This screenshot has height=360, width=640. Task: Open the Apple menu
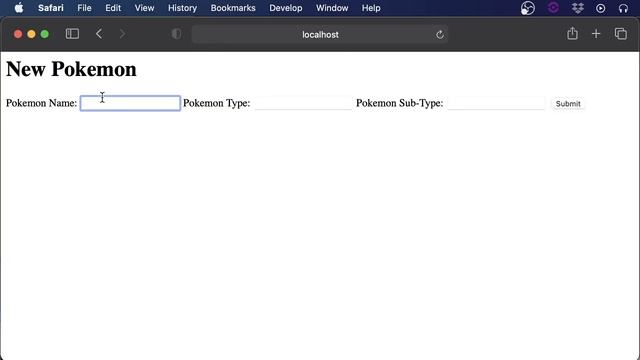click(19, 8)
